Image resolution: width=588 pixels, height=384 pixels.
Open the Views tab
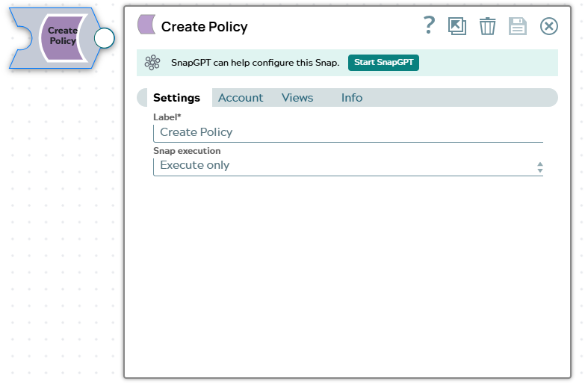[x=297, y=98]
